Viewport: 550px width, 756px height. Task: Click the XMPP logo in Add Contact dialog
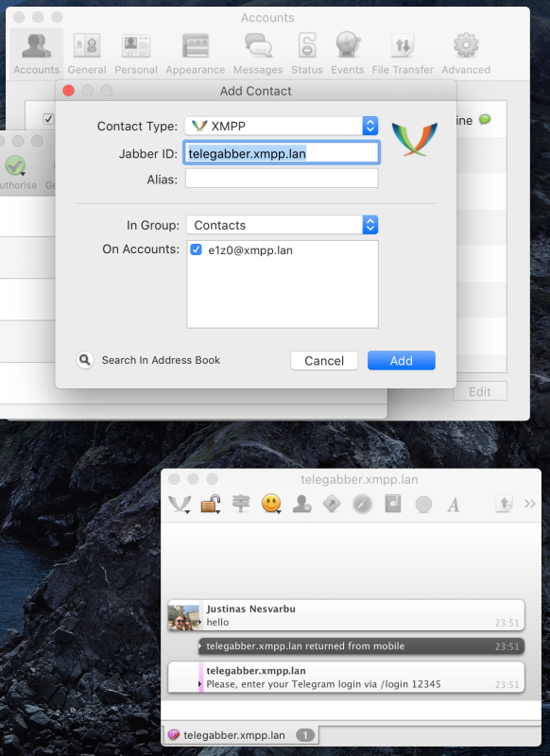[415, 139]
